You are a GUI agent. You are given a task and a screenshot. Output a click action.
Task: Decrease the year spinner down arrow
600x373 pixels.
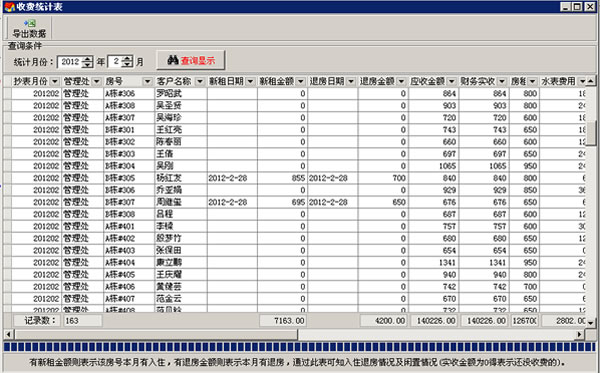click(88, 65)
